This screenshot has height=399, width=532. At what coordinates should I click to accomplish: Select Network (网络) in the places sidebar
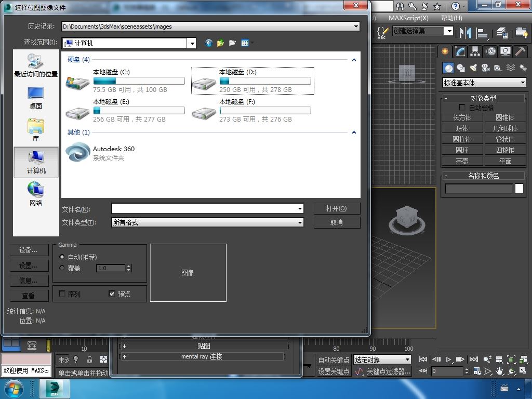tap(36, 194)
